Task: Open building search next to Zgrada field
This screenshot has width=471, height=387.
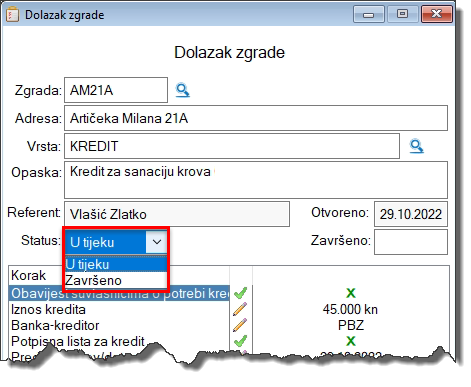Action: (x=183, y=90)
